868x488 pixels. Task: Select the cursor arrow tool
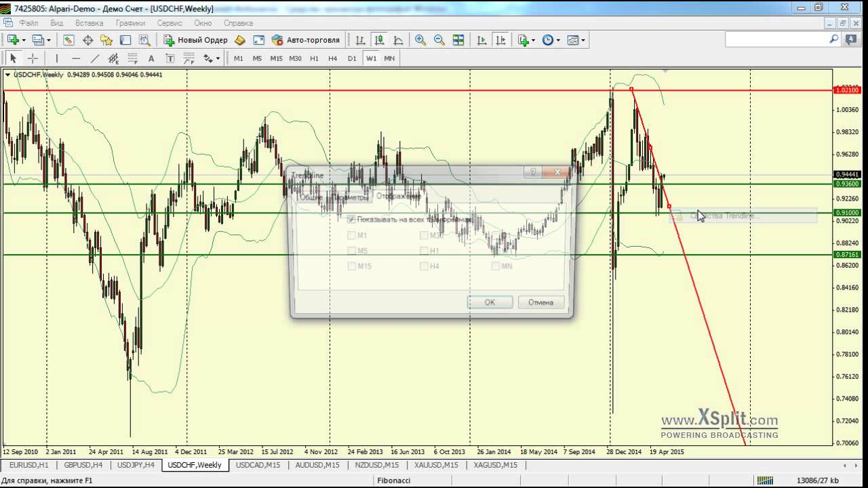(x=13, y=58)
